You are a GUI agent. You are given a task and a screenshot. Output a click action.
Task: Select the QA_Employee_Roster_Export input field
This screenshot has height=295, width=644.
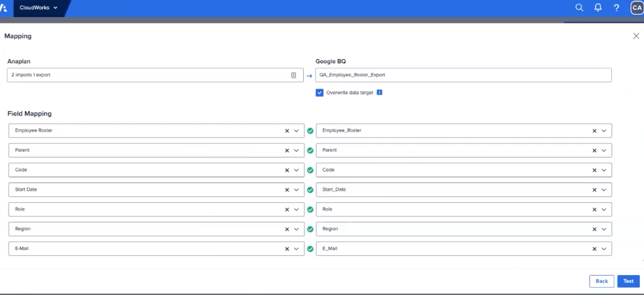pos(433,75)
